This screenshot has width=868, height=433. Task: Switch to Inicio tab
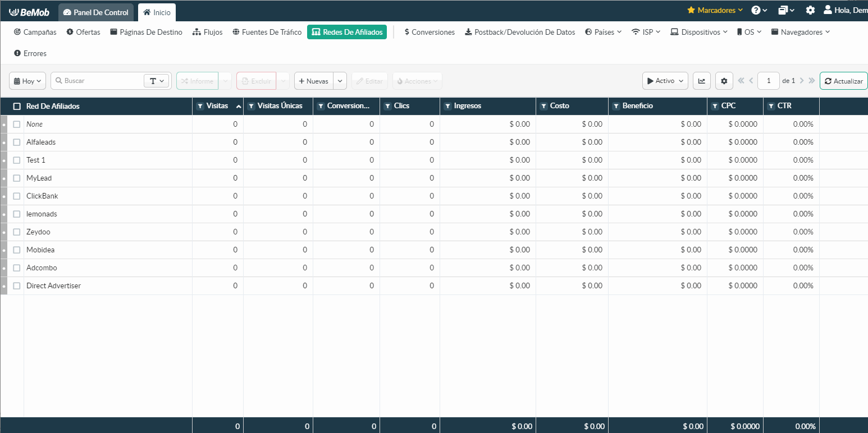point(157,12)
